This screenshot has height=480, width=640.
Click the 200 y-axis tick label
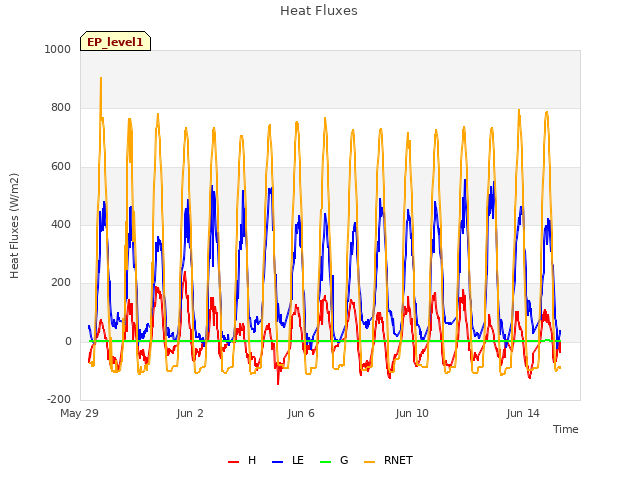click(x=61, y=282)
